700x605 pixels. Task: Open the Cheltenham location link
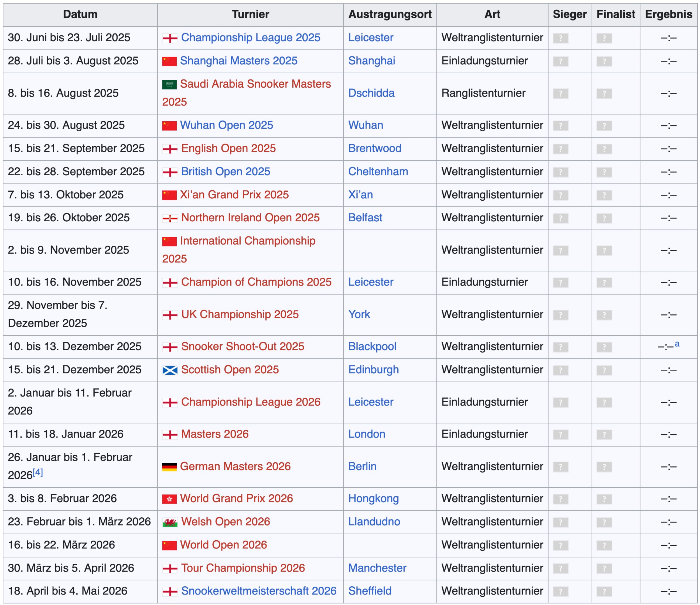click(x=378, y=171)
